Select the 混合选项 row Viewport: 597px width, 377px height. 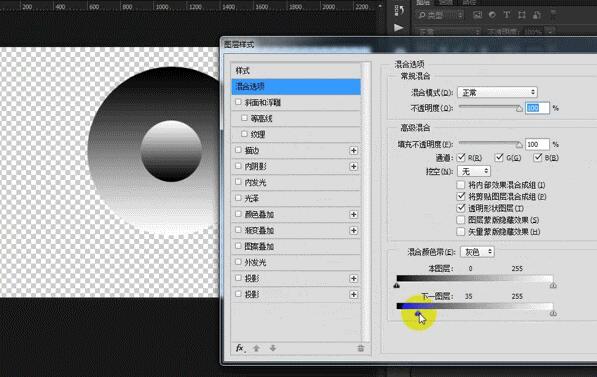click(296, 86)
